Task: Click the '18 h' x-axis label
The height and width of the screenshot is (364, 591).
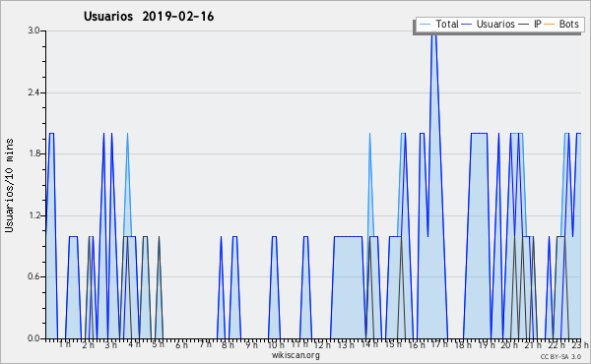Action: click(x=463, y=344)
